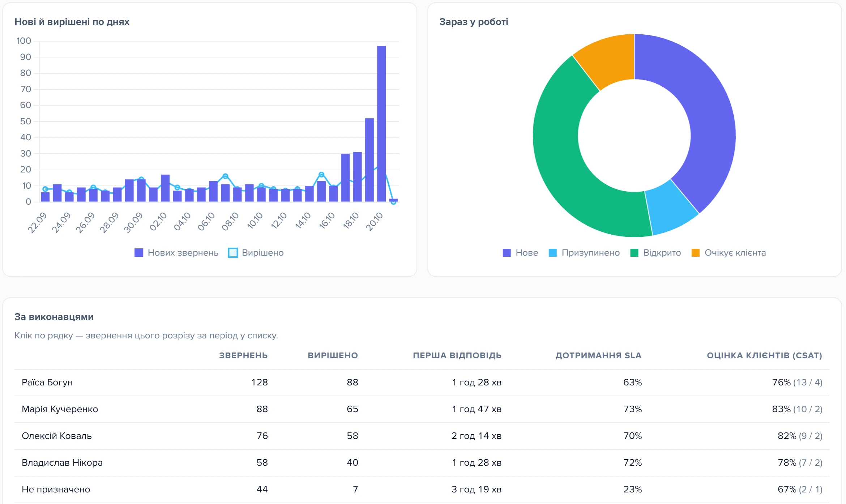846x504 pixels.
Task: Toggle the 'Призупинено' legend item
Action: (584, 253)
